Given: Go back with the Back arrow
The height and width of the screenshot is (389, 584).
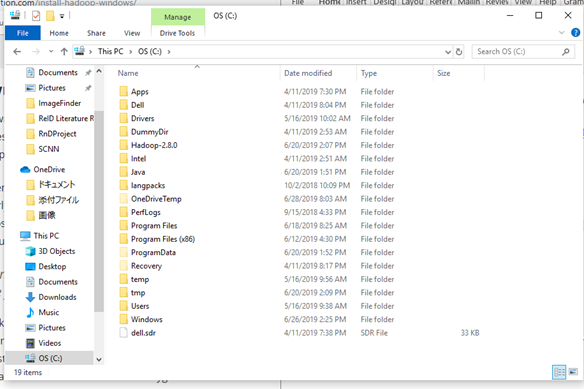Looking at the screenshot, I should tap(17, 51).
